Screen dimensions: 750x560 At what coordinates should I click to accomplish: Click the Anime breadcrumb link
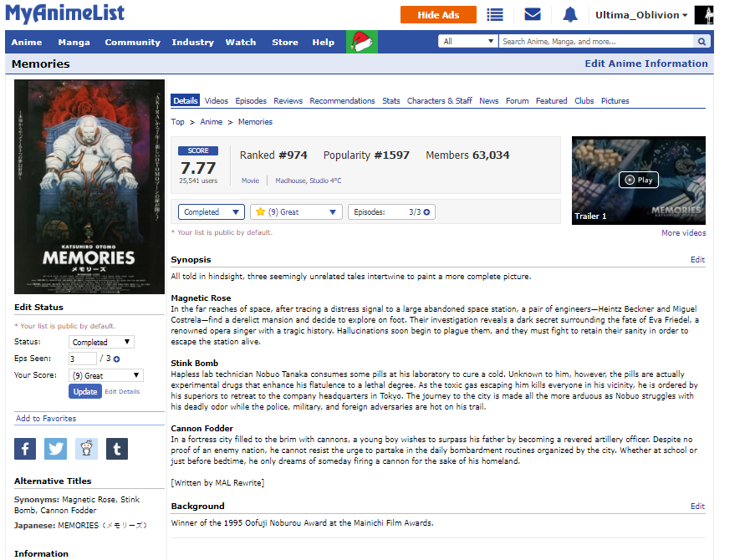click(211, 122)
